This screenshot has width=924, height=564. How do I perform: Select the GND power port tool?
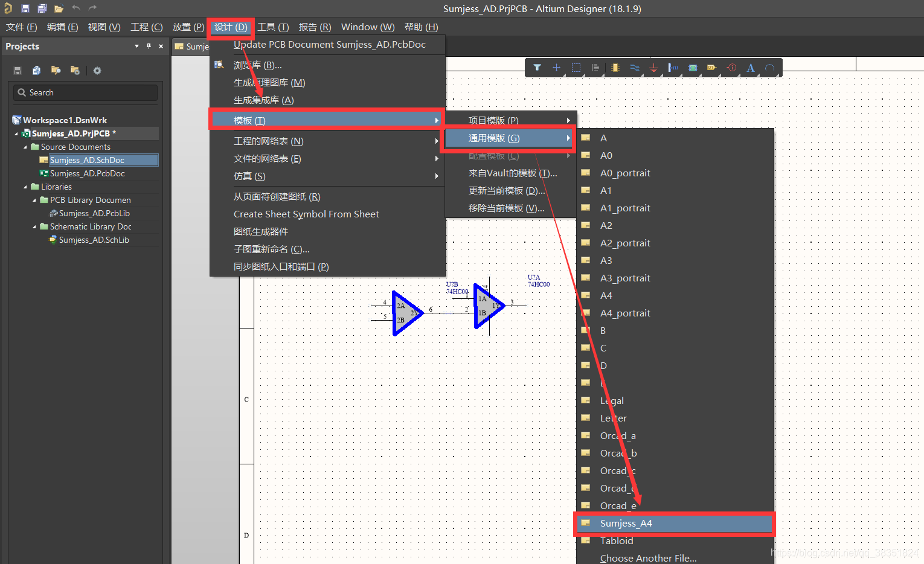[x=653, y=68]
